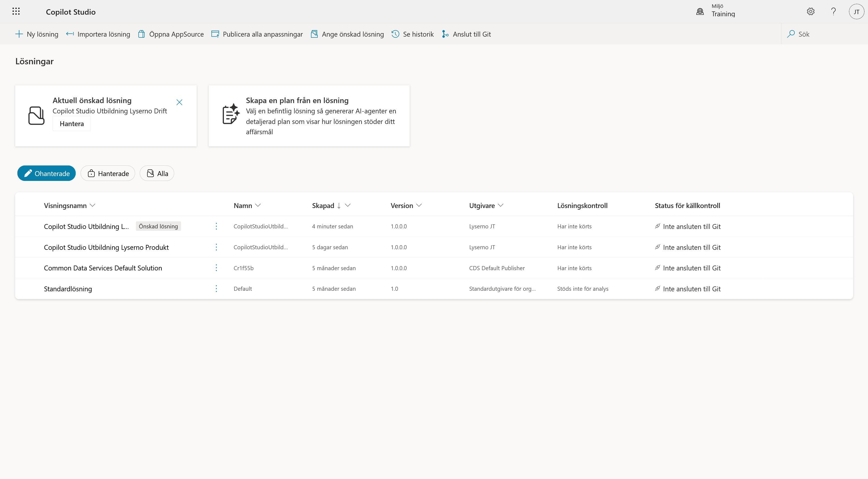The height and width of the screenshot is (479, 868).
Task: Click Inte ansluten till Git for Standardlösning
Action: click(x=691, y=289)
